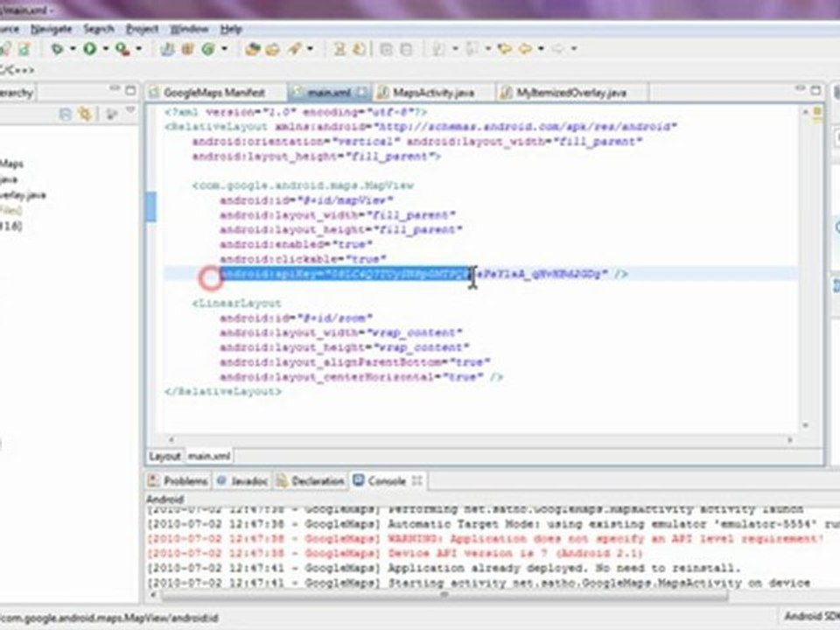Screen dimensions: 840x630
Task: Click the red WARNING console log line
Action: coord(485,538)
